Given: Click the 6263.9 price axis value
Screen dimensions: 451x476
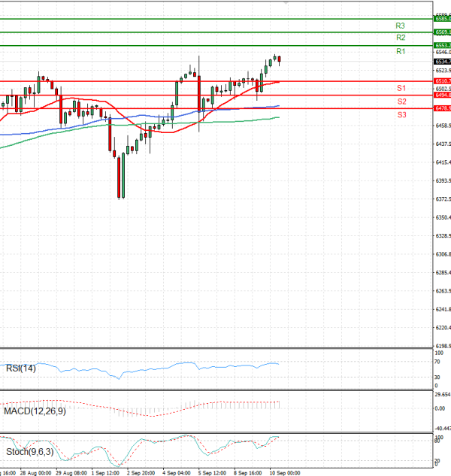Looking at the screenshot, I should click(443, 291).
